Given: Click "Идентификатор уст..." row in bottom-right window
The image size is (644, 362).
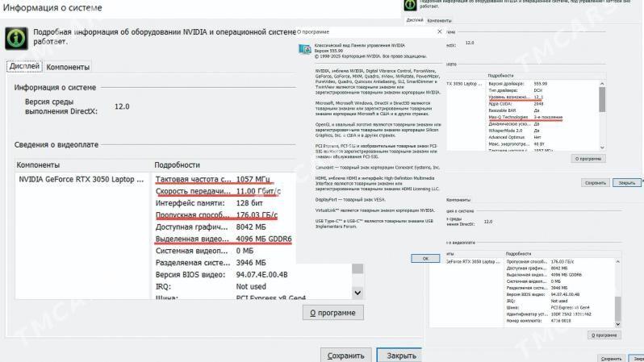Looking at the screenshot, I should coord(549,314).
